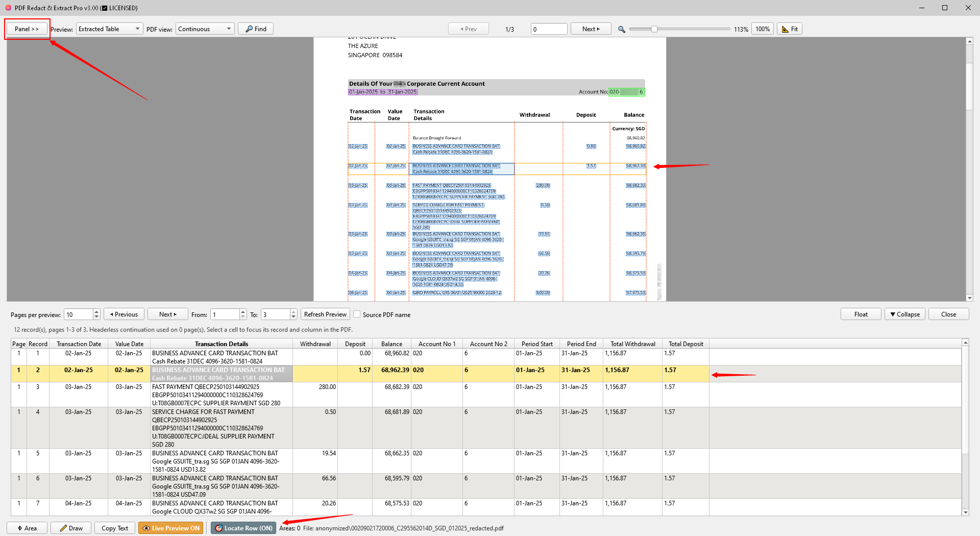Select the 0.50 withdrawal cell in record 4

[x=315, y=428]
